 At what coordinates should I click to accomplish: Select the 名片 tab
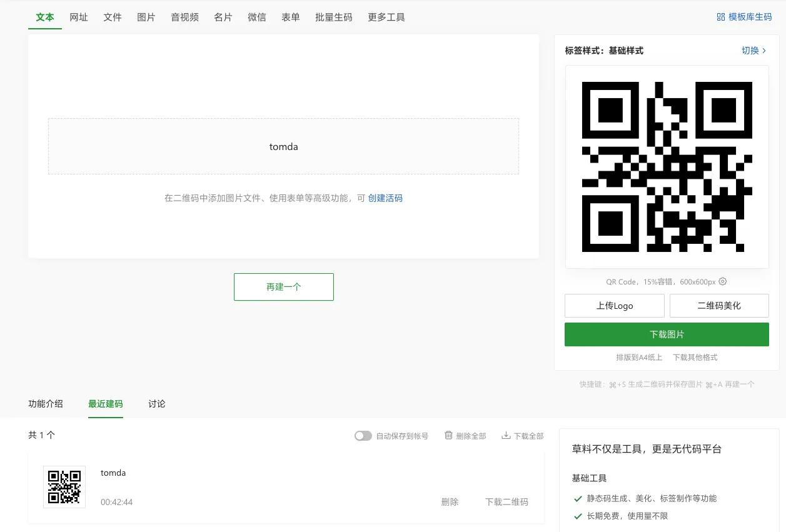[x=223, y=17]
